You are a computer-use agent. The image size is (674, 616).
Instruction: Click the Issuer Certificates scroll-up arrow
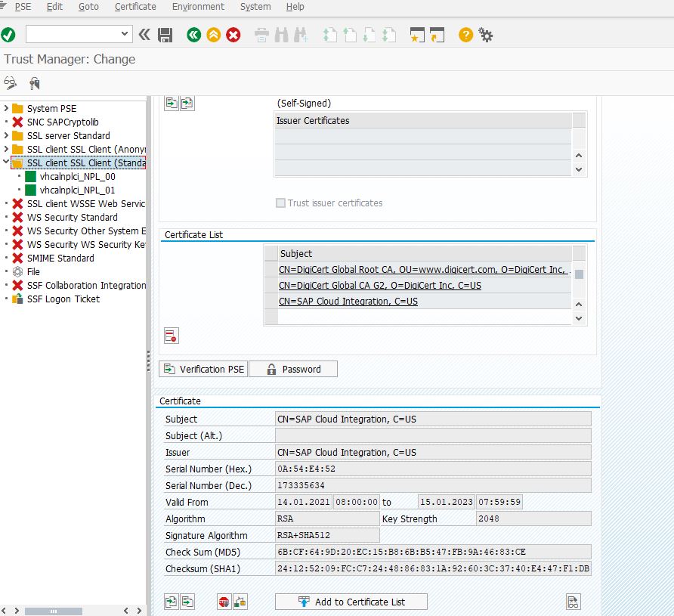pyautogui.click(x=579, y=155)
